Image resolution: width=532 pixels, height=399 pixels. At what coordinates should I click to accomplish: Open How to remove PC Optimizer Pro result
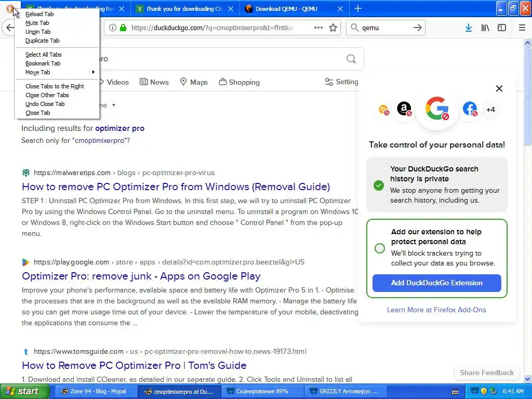[x=176, y=187]
